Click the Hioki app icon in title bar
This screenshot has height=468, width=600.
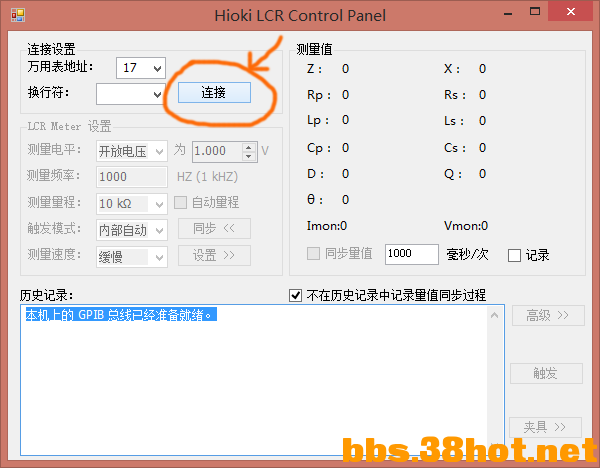click(18, 15)
